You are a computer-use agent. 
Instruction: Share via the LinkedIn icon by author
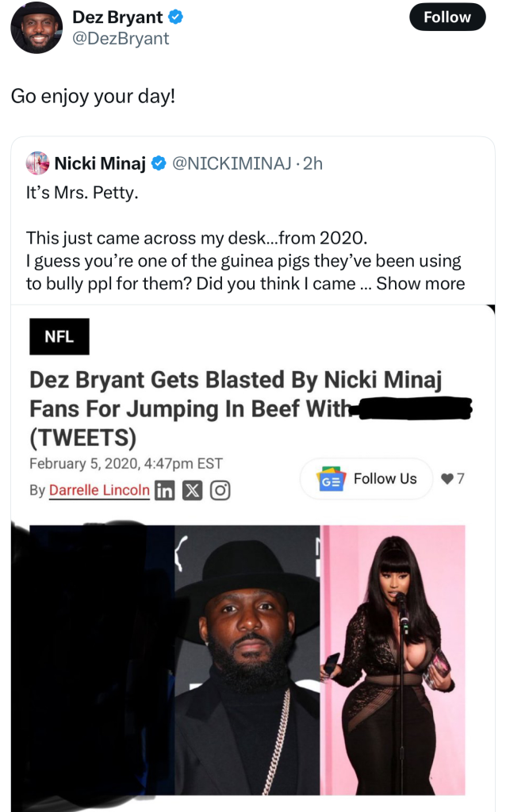click(164, 490)
